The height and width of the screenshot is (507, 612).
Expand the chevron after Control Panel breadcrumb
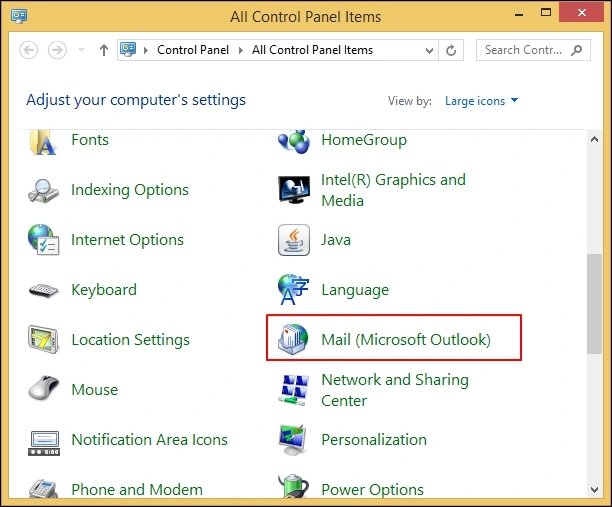coord(241,50)
